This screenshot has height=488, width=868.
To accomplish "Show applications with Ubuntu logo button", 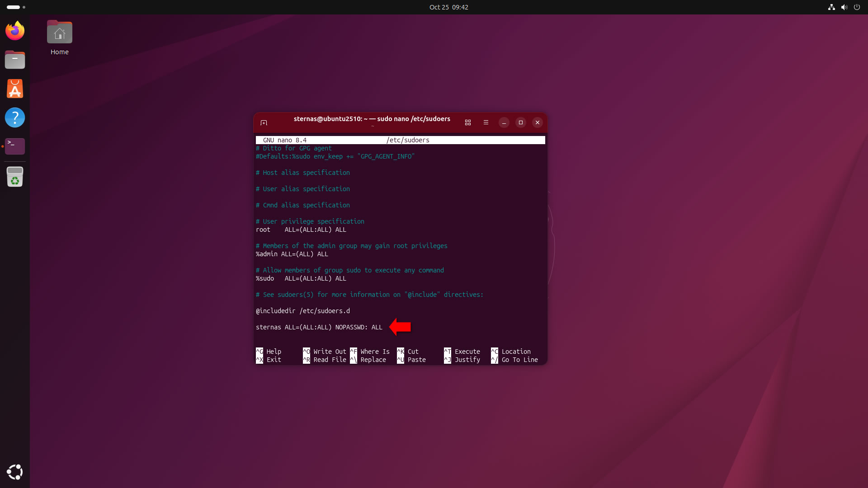I will pos(15,472).
